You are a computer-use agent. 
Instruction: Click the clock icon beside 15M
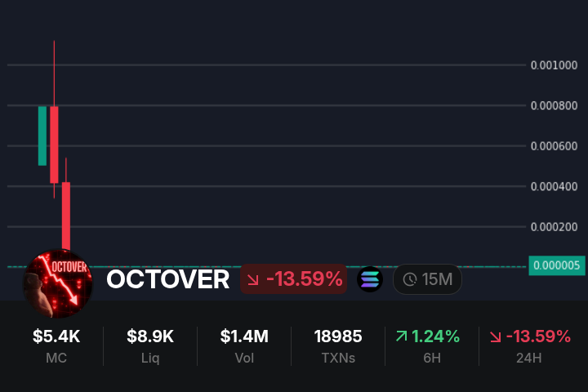(x=410, y=279)
